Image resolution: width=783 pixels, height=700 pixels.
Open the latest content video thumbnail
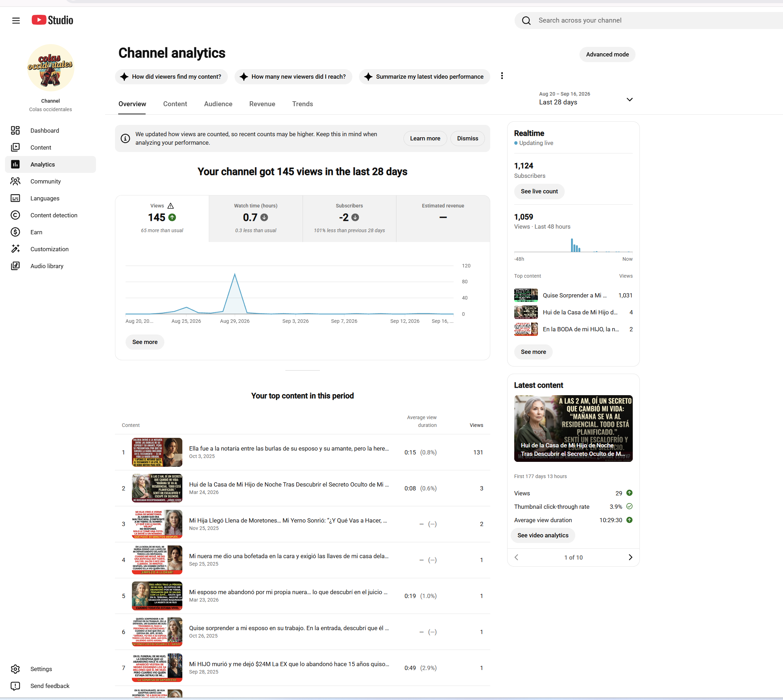(x=573, y=428)
